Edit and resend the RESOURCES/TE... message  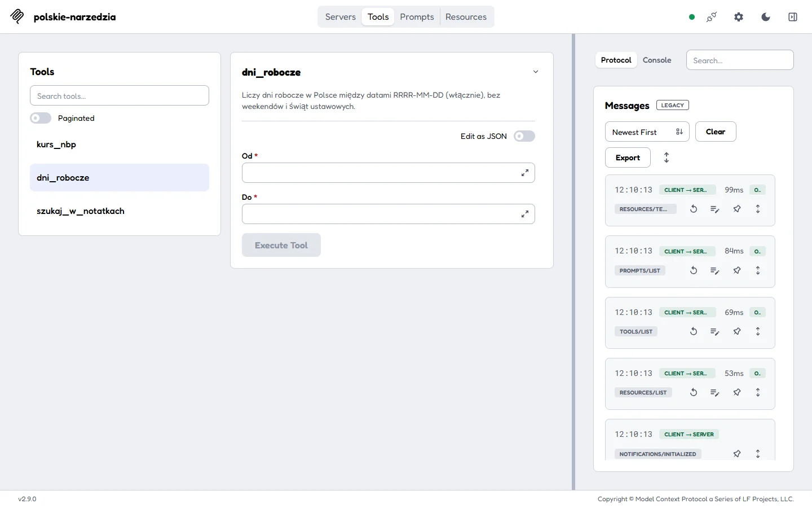715,209
